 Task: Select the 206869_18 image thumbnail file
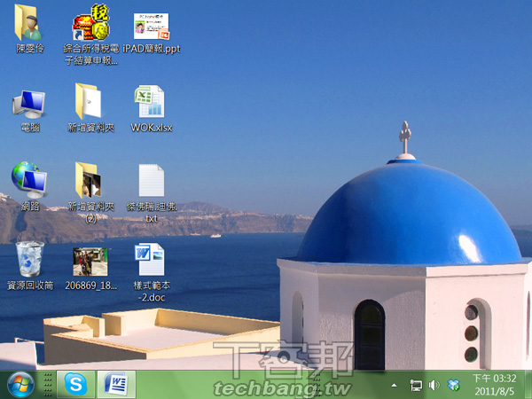coord(90,261)
